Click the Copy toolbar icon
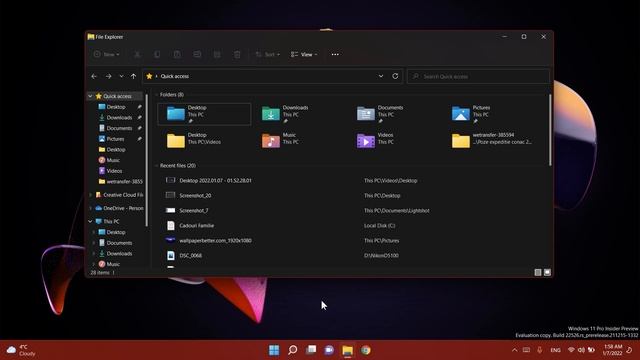Viewport: 640px width, 360px height. tap(157, 54)
